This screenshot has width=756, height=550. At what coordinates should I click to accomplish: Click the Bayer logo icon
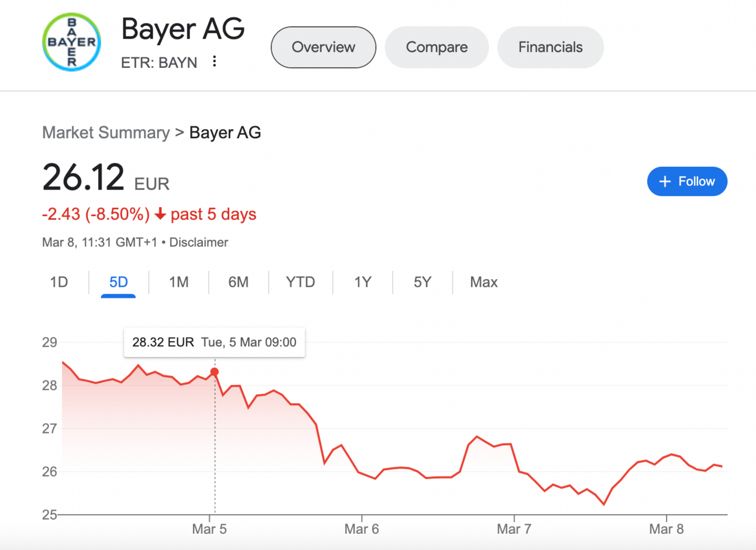[72, 43]
